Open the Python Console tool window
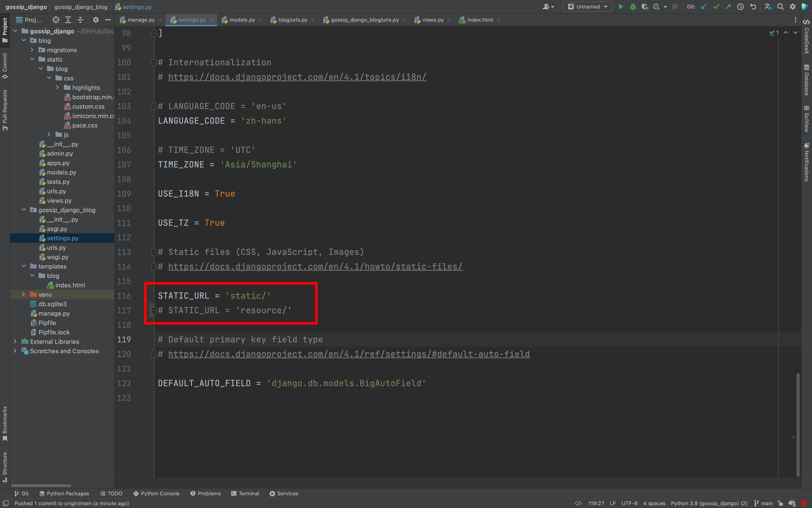This screenshot has height=508, width=812. click(x=156, y=493)
